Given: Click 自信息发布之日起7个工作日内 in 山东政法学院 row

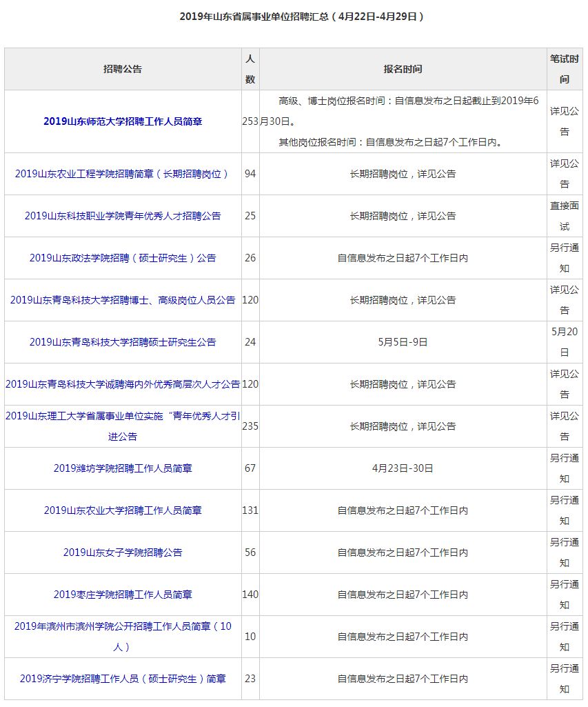Looking at the screenshot, I should point(403,258).
